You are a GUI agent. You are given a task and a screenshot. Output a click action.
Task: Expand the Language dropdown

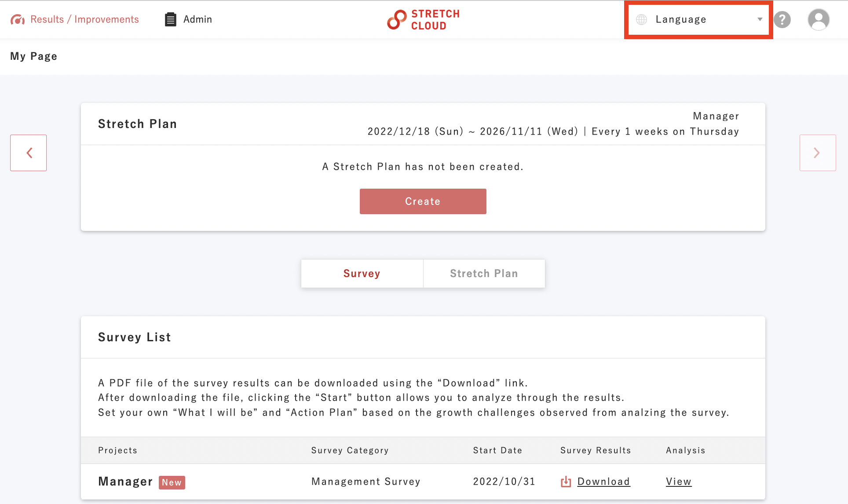tap(698, 19)
